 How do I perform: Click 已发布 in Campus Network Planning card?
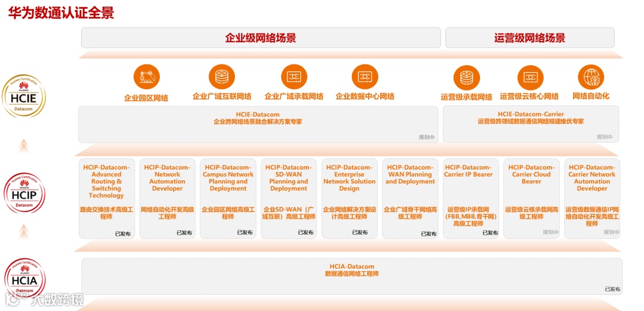click(245, 232)
